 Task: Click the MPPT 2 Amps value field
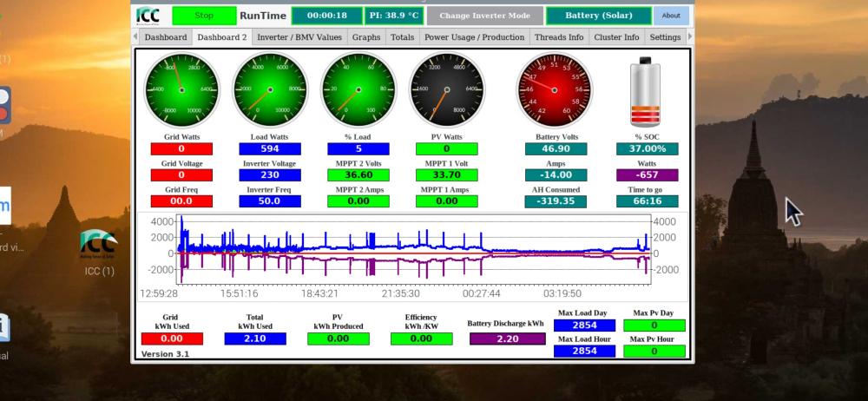358,201
